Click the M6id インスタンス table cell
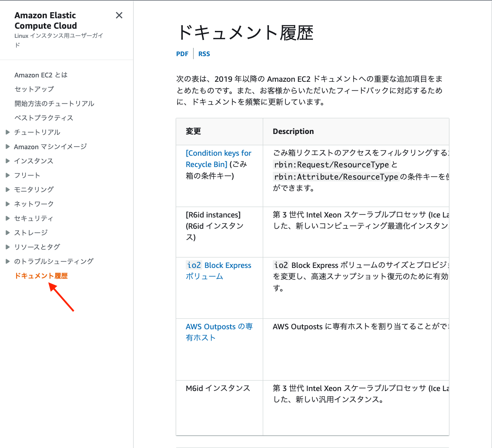492x448 pixels. [x=219, y=408]
